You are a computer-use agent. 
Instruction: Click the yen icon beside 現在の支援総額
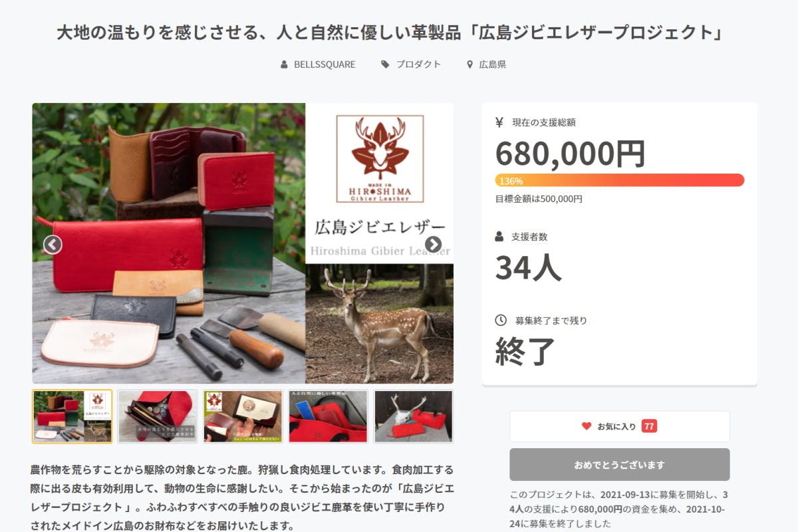pos(499,122)
